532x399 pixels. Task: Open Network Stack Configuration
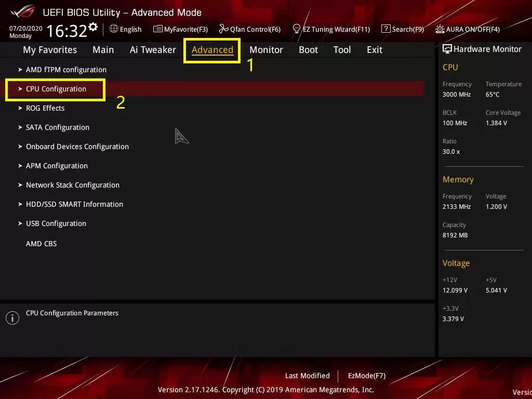[72, 185]
